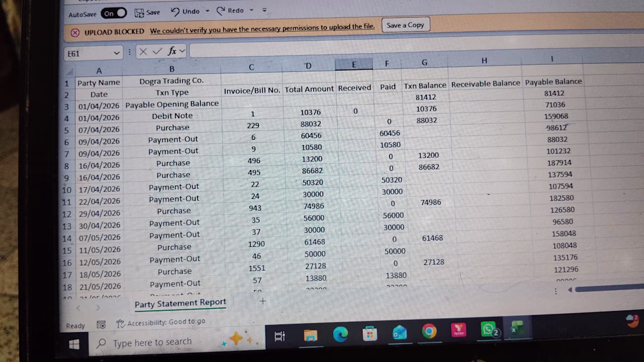Select the cell with value 187914
The width and height of the screenshot is (644, 362).
(559, 163)
